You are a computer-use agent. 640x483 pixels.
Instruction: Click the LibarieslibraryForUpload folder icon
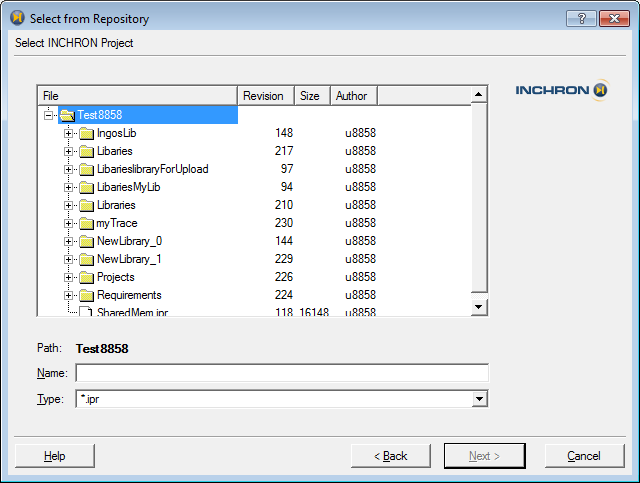[86, 169]
